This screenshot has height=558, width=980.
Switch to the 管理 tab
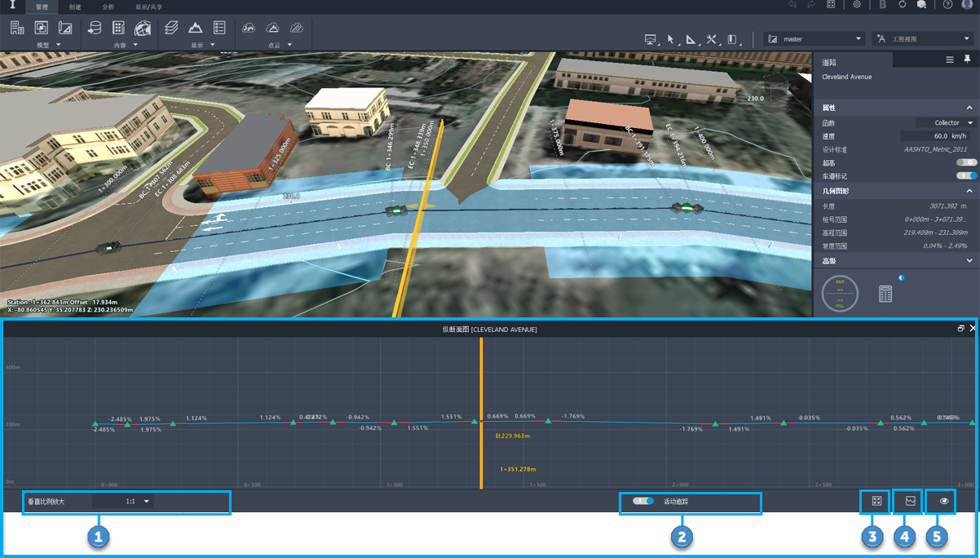pyautogui.click(x=42, y=6)
